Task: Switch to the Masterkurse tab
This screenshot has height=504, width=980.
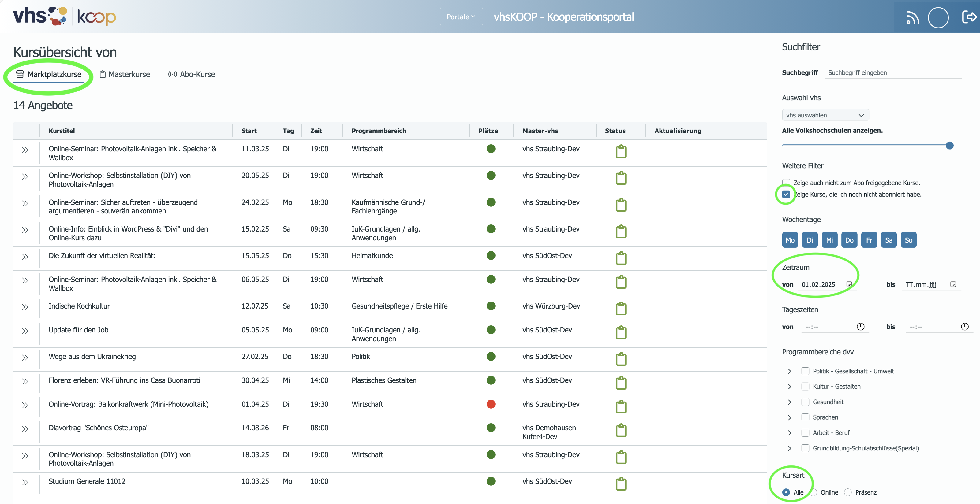Action: [x=125, y=75]
